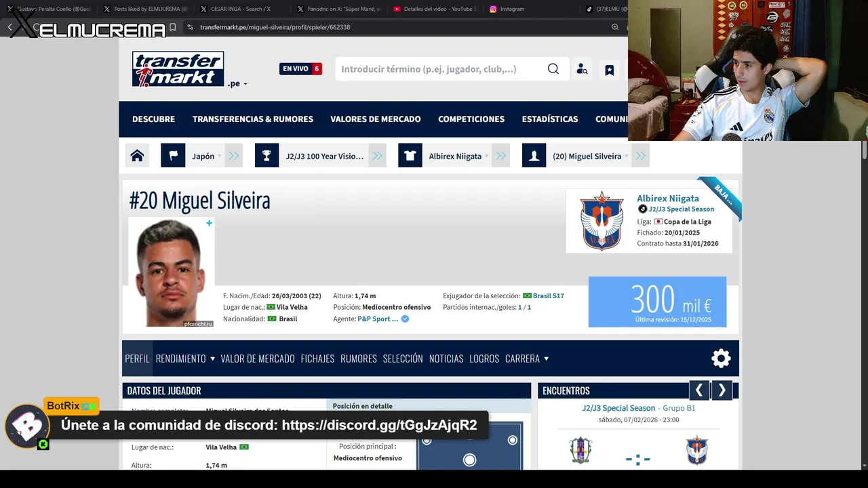Open the .pe country domain dropdown

coord(237,83)
